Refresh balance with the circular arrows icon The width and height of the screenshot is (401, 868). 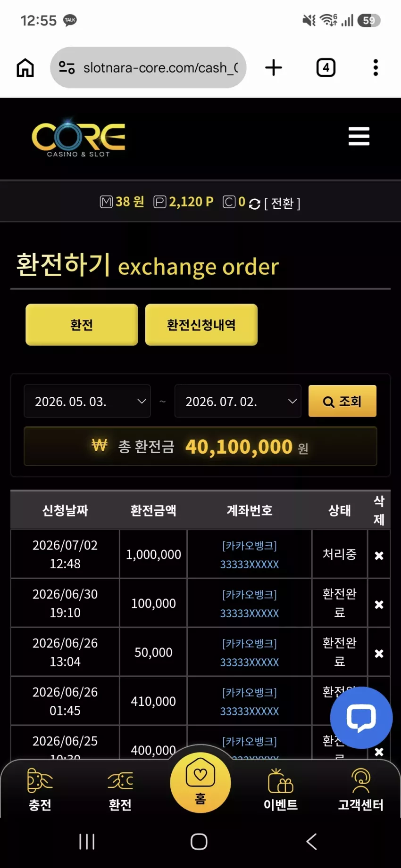click(x=254, y=204)
